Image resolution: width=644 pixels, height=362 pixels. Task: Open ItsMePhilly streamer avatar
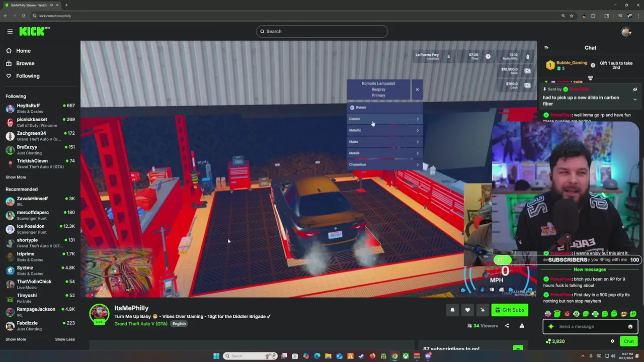pos(100,314)
